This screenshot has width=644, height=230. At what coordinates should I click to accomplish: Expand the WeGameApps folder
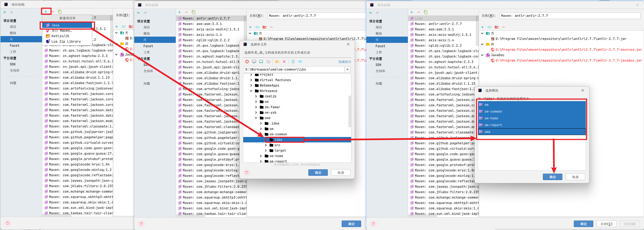[x=251, y=85]
